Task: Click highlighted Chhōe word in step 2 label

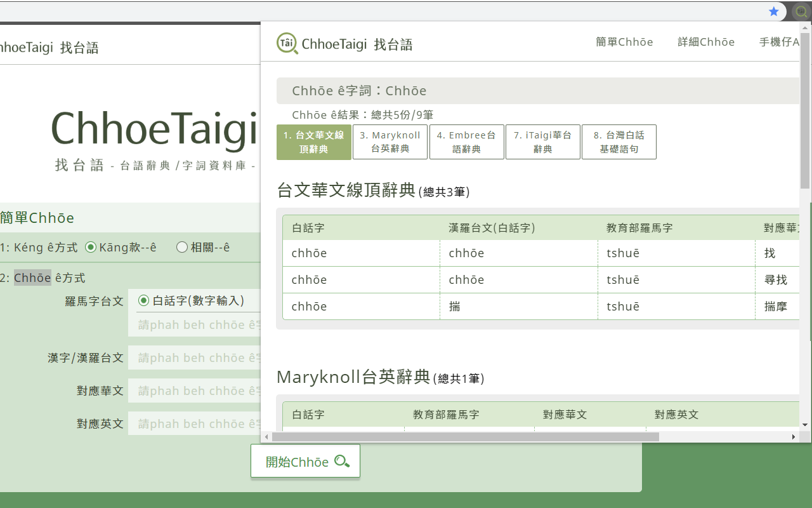Action: [x=32, y=277]
